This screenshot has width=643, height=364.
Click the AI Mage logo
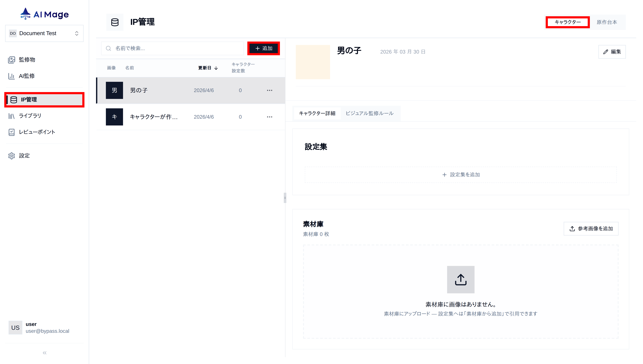45,14
